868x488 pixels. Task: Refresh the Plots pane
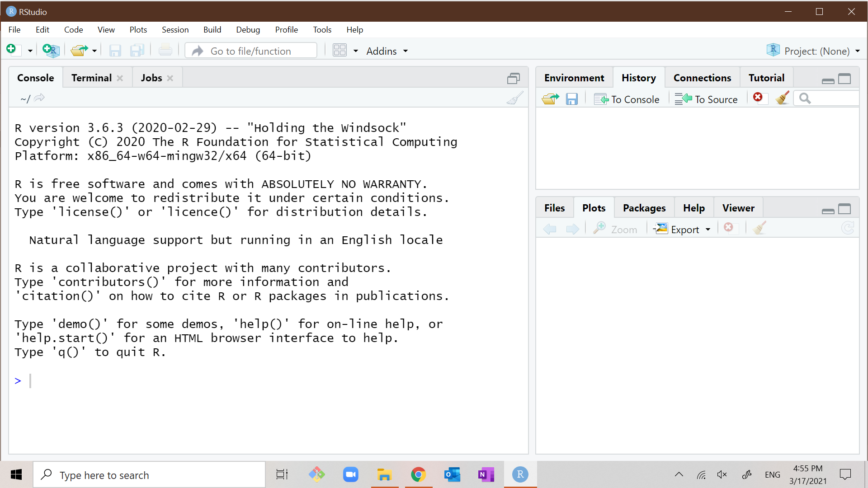pyautogui.click(x=848, y=228)
